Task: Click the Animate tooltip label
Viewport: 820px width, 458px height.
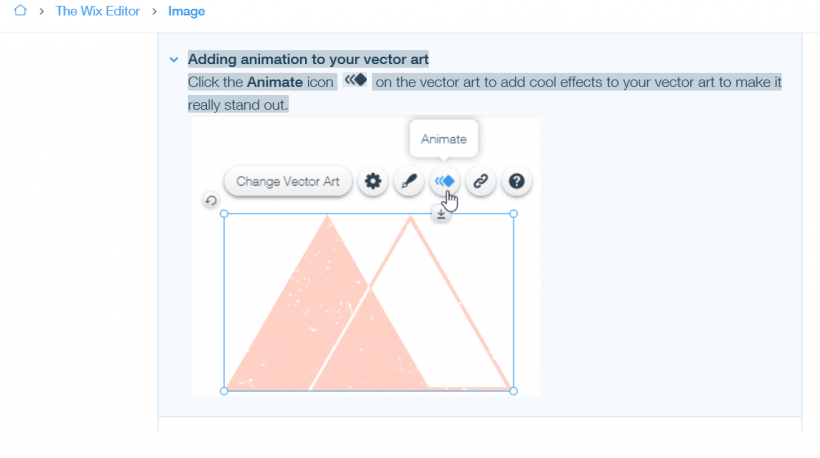Action: tap(443, 139)
